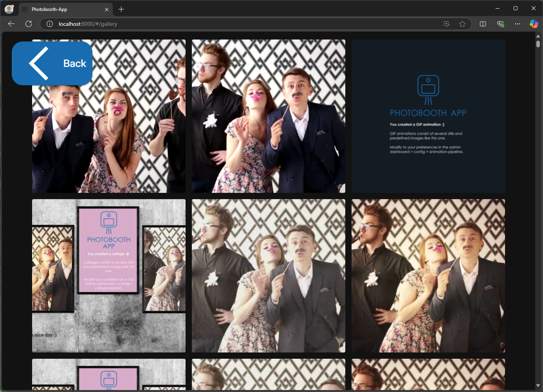Viewport: 543px width, 392px height.
Task: Reload the page with the refresh icon
Action: pos(29,24)
